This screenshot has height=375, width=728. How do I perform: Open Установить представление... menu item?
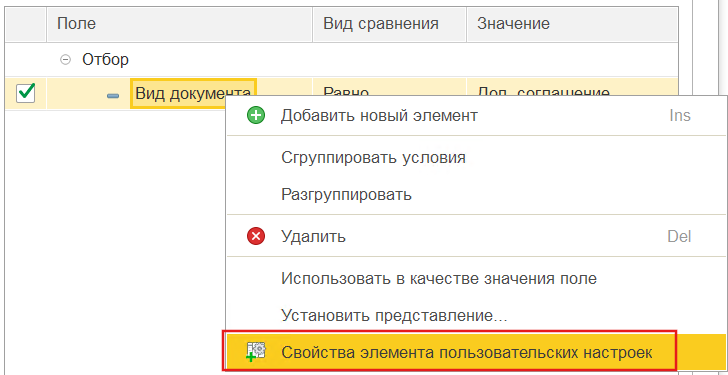coord(476,316)
